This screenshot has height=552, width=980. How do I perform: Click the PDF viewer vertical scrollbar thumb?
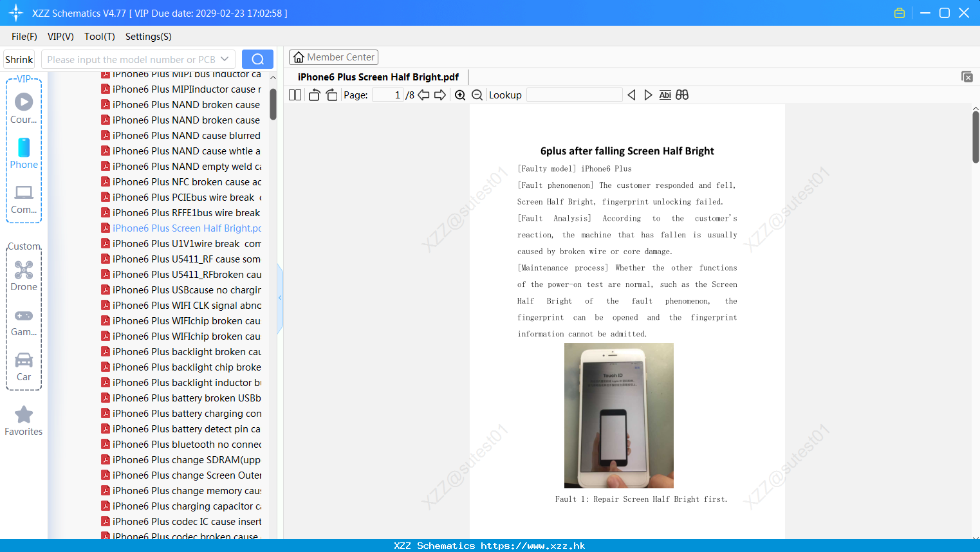pos(975,137)
